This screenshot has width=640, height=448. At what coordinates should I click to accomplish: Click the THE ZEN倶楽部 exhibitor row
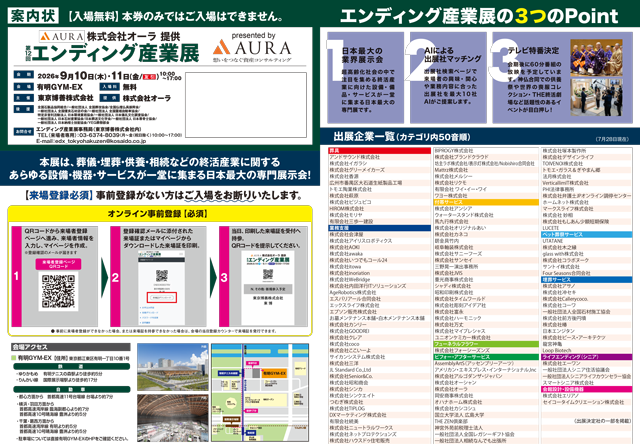486,421
